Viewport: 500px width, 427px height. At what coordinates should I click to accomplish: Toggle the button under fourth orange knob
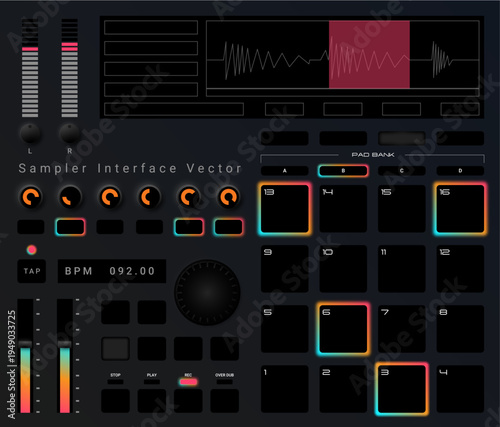pyautogui.click(x=149, y=227)
